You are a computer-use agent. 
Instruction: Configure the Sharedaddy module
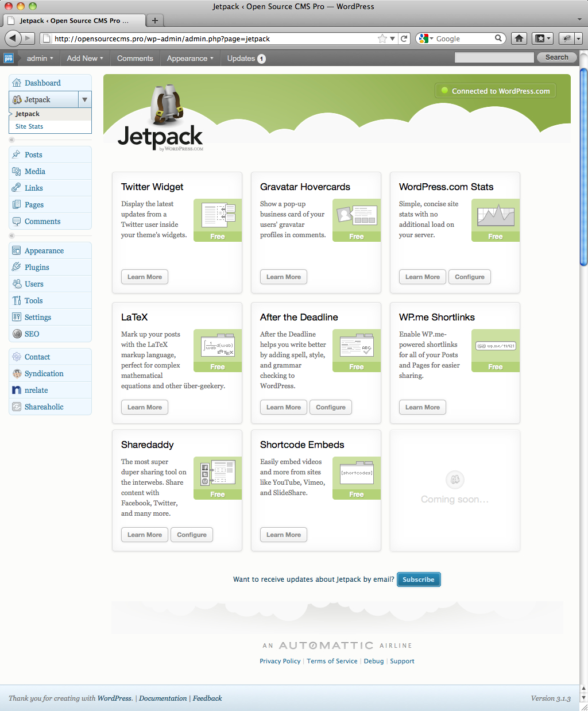[192, 535]
